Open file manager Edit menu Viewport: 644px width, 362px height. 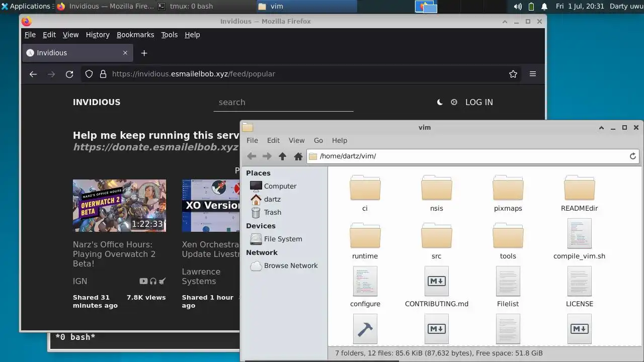[x=273, y=140]
